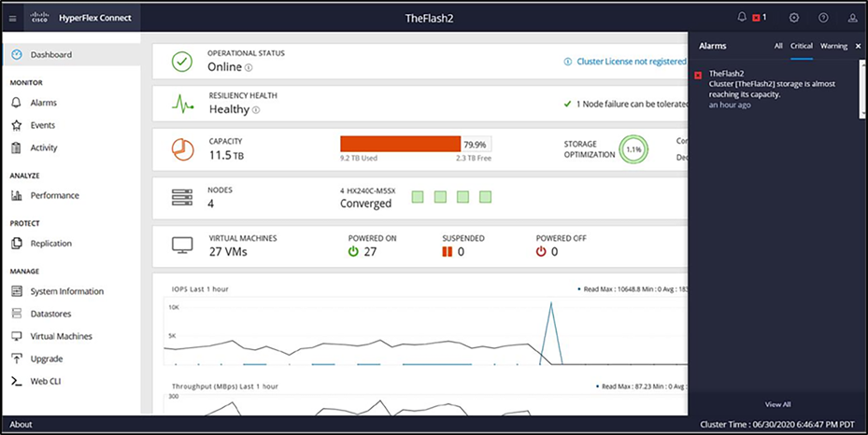Viewport: 868px width, 435px height.
Task: Click the Online status info icon
Action: 249,67
